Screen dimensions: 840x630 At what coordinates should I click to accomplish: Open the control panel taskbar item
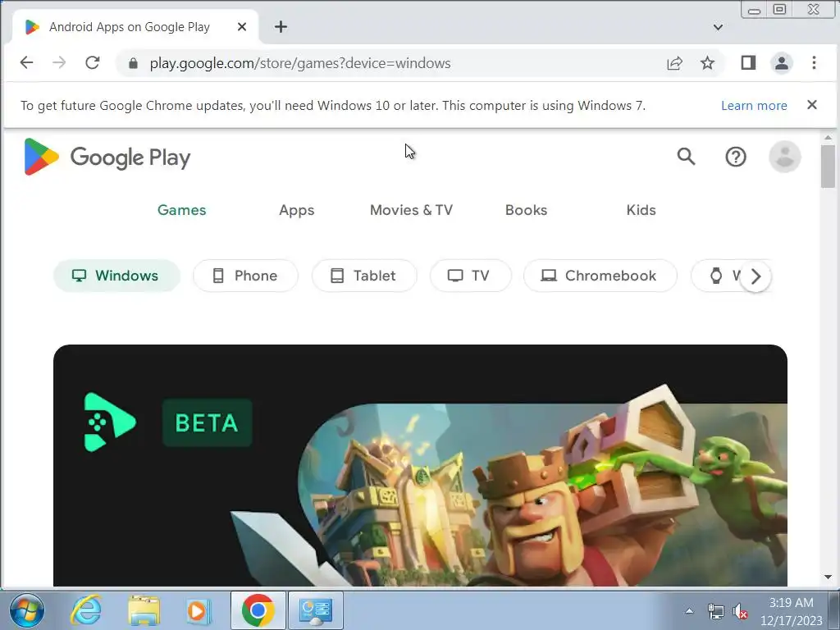pos(316,610)
